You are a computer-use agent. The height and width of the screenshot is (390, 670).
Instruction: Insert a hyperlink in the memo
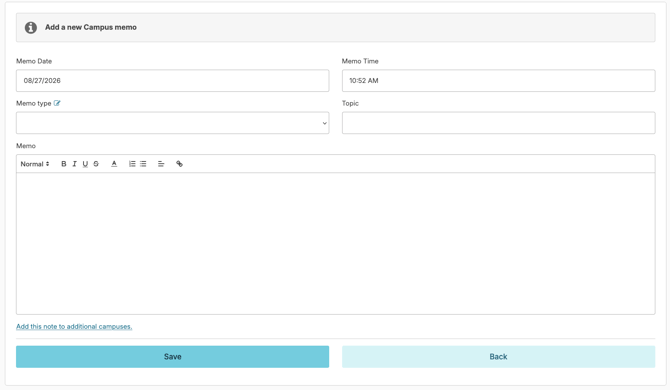[179, 164]
